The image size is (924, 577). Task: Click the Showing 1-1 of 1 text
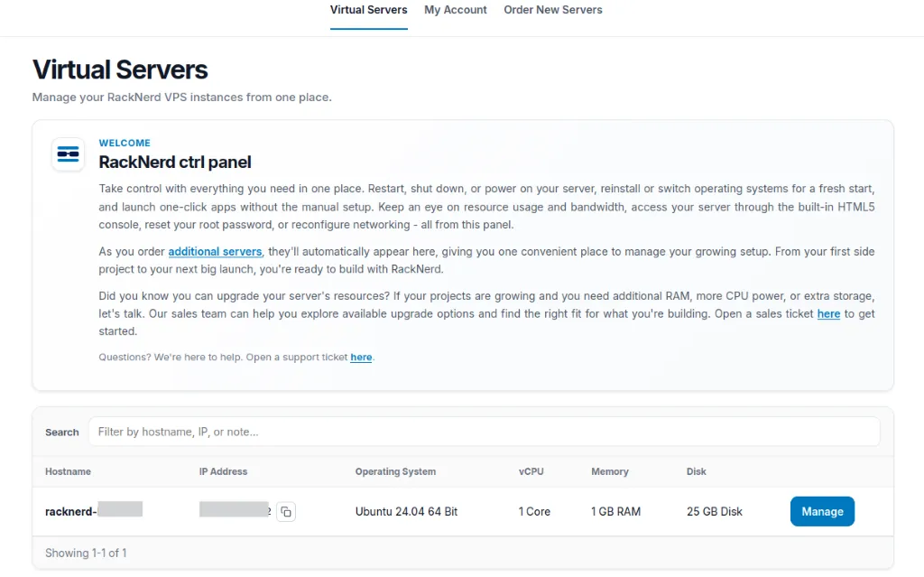pos(86,553)
